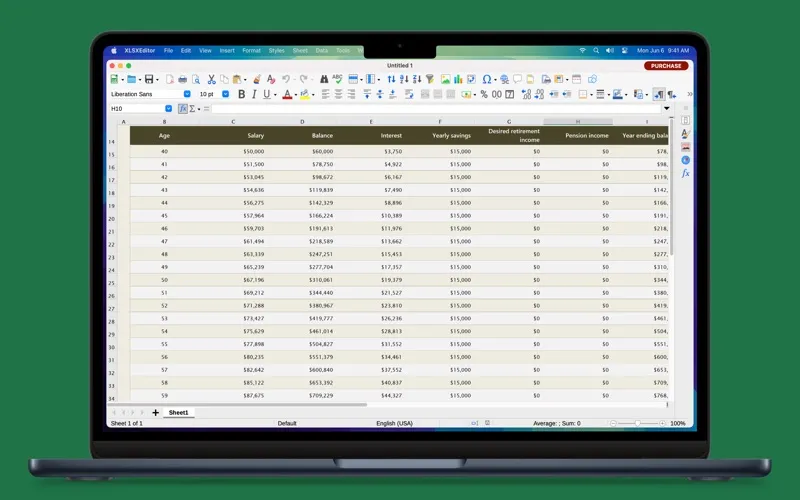Apply yellow highlighting color swatch

coord(305,94)
